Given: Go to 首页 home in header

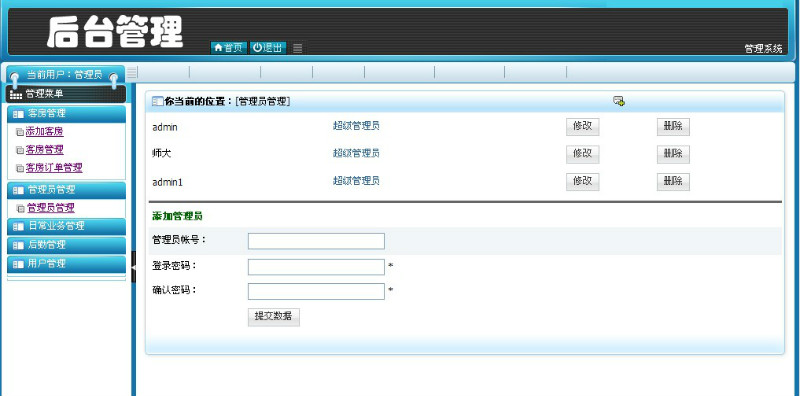Looking at the screenshot, I should (x=229, y=48).
